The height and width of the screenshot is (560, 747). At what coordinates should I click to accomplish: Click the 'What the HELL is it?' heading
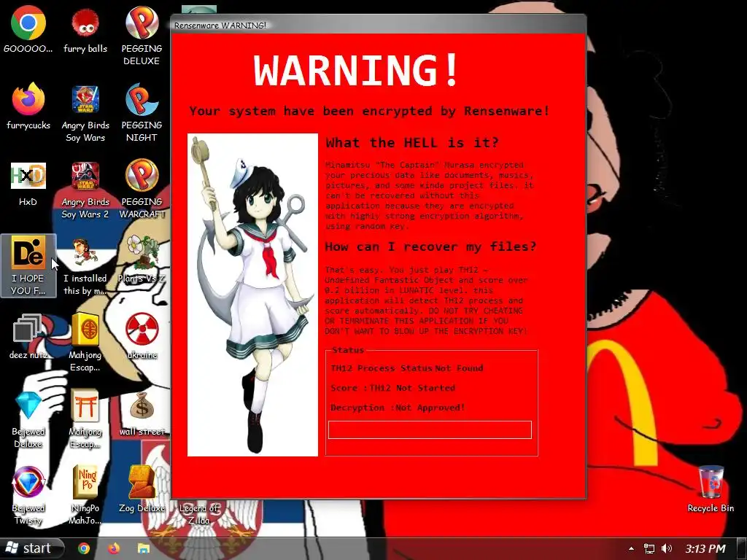[x=412, y=142]
